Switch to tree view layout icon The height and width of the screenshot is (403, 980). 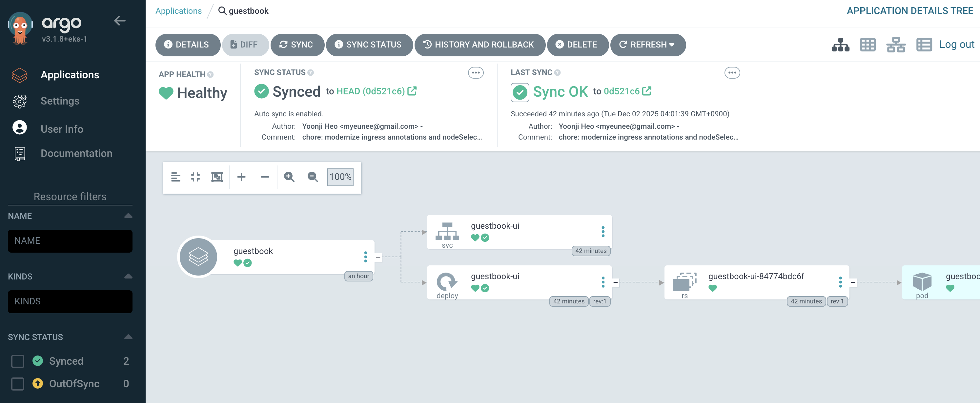tap(840, 45)
